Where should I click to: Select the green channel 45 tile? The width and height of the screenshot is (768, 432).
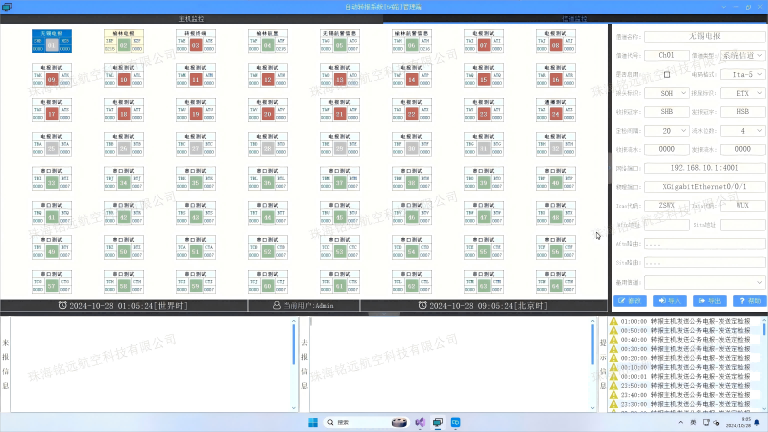[340, 213]
